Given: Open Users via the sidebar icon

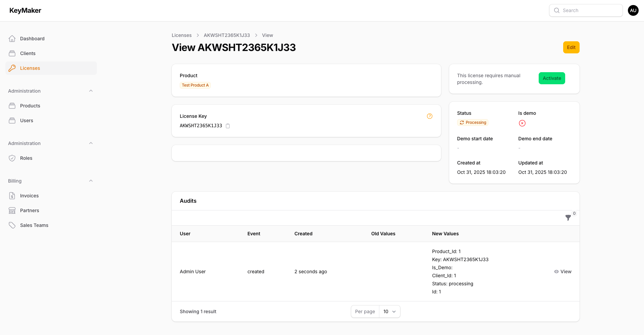Looking at the screenshot, I should click(12, 120).
